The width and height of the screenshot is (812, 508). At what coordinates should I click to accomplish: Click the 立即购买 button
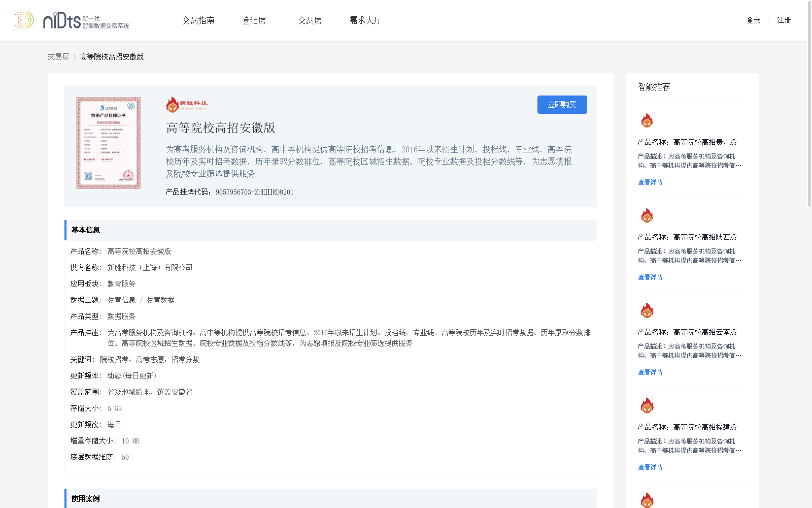click(562, 105)
